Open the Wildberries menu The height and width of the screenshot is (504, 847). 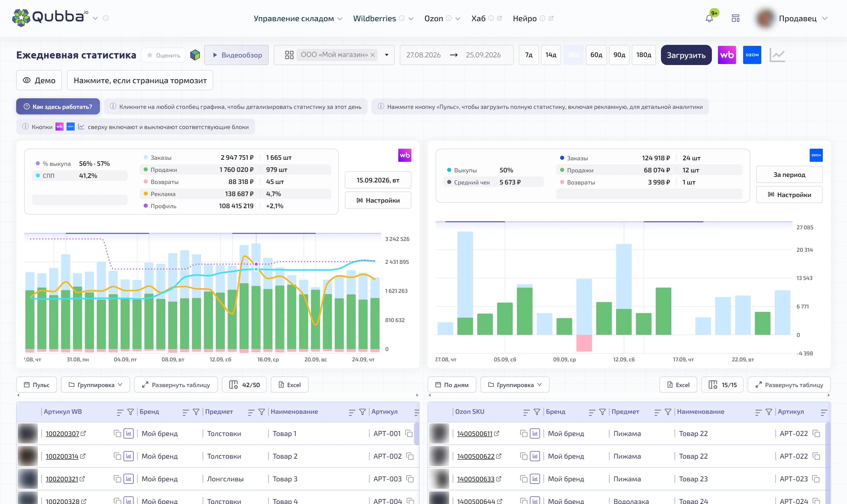coord(383,18)
